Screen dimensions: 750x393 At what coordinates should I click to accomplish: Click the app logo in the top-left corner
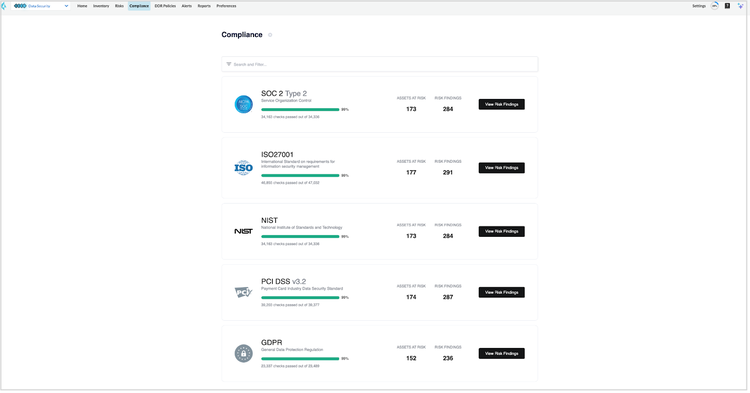click(x=4, y=6)
